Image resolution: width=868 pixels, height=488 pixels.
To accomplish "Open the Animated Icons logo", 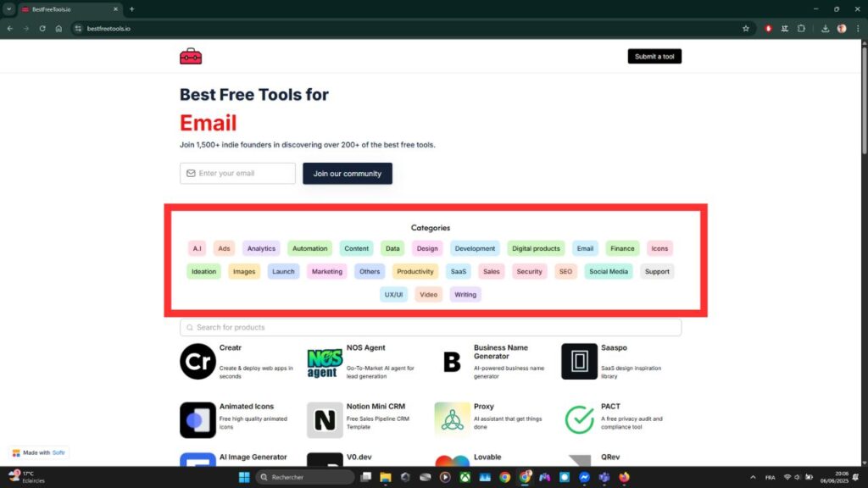I will [198, 420].
